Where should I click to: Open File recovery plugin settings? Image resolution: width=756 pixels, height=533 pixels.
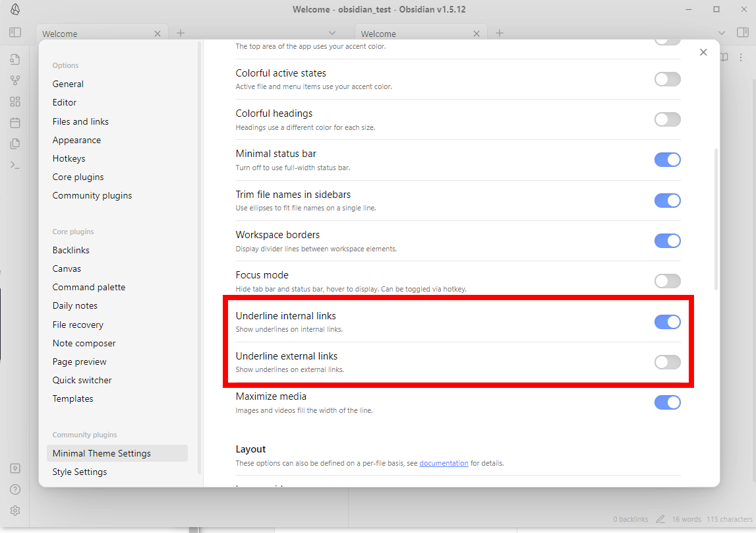pos(117,325)
